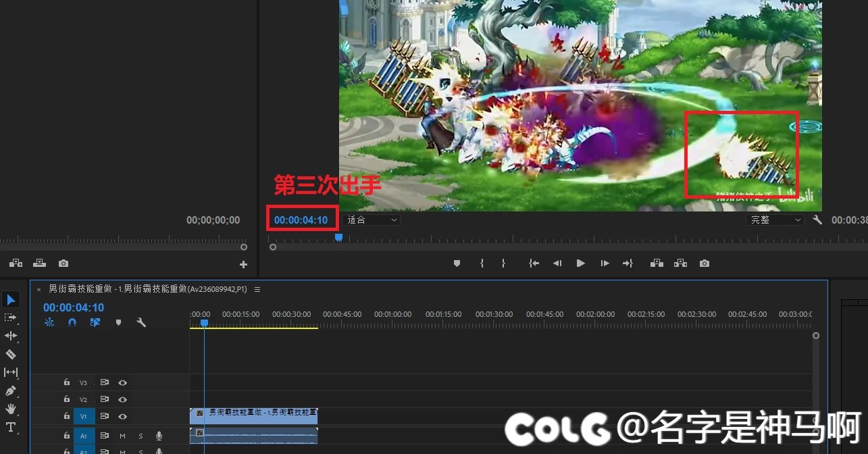Go to In point in Program monitor
This screenshot has height=454, width=868.
click(534, 263)
